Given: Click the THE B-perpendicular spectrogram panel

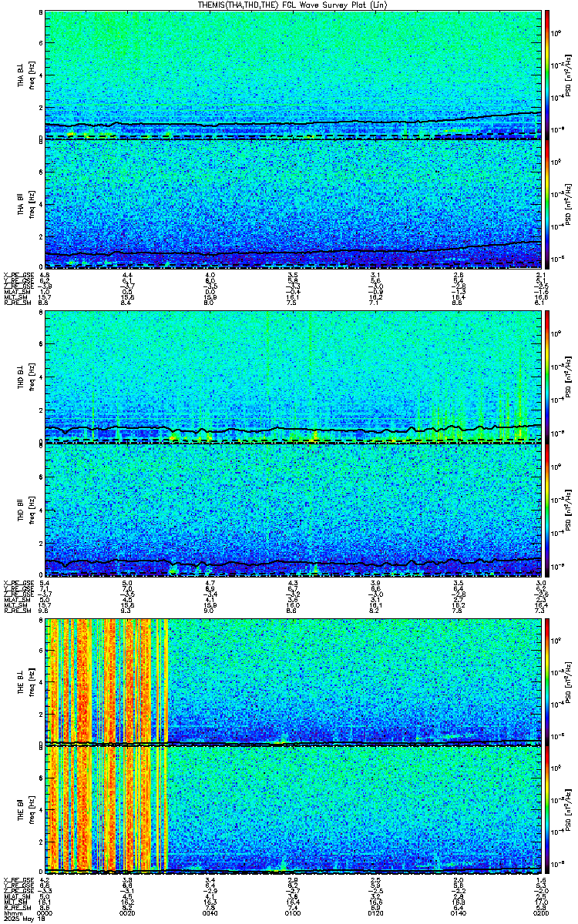Looking at the screenshot, I should pos(293,681).
